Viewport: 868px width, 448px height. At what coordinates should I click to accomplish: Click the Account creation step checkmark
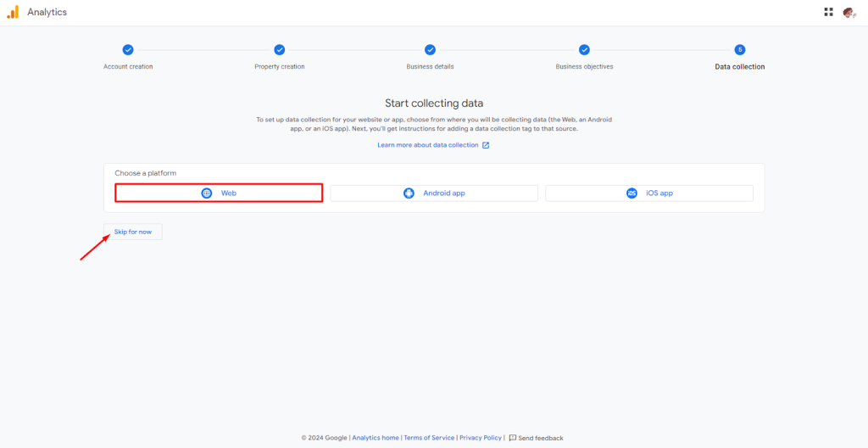click(128, 50)
